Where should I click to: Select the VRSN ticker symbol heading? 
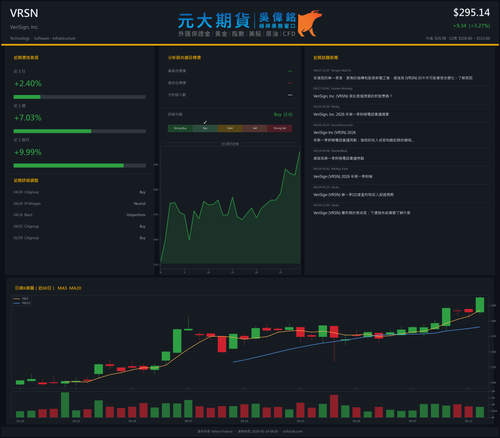24,13
